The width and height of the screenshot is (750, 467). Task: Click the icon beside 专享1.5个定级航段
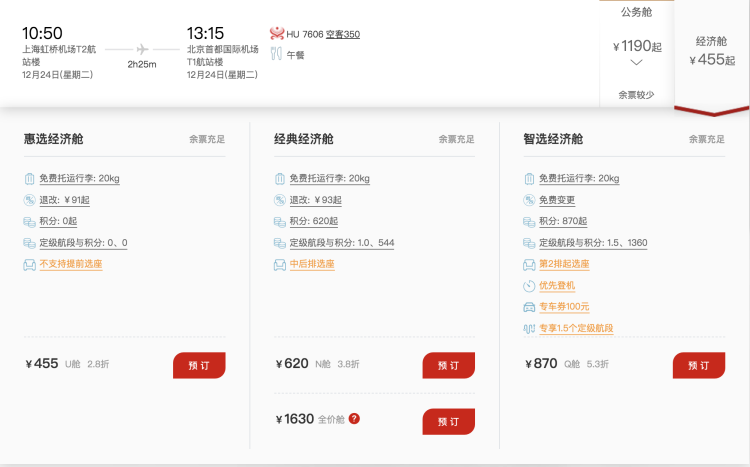pyautogui.click(x=529, y=328)
